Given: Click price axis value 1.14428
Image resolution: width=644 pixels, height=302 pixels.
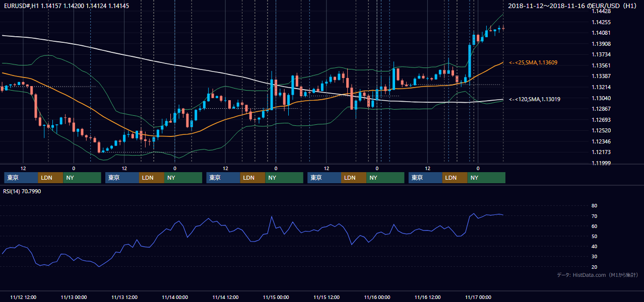Looking at the screenshot, I should coord(601,11).
